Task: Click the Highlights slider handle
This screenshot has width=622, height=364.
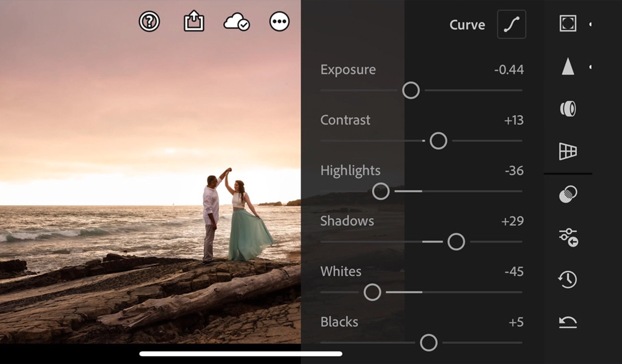Action: 381,191
